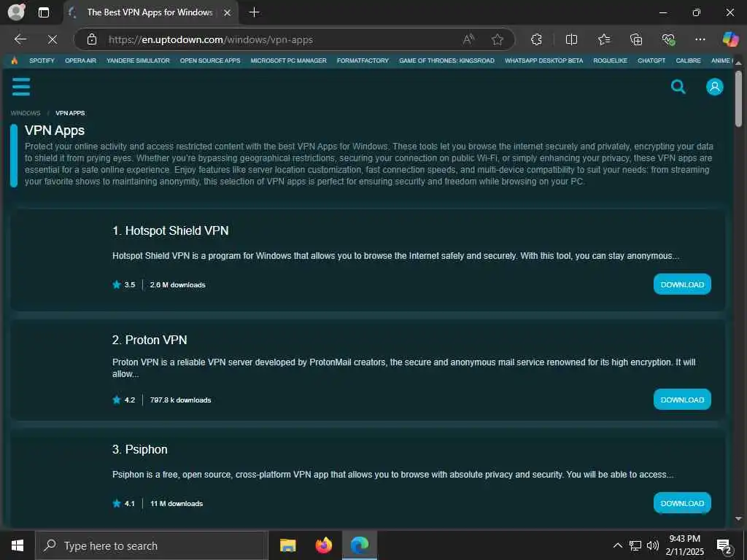Click Psiphon 11 M downloads
Image resolution: width=747 pixels, height=560 pixels.
click(x=177, y=504)
